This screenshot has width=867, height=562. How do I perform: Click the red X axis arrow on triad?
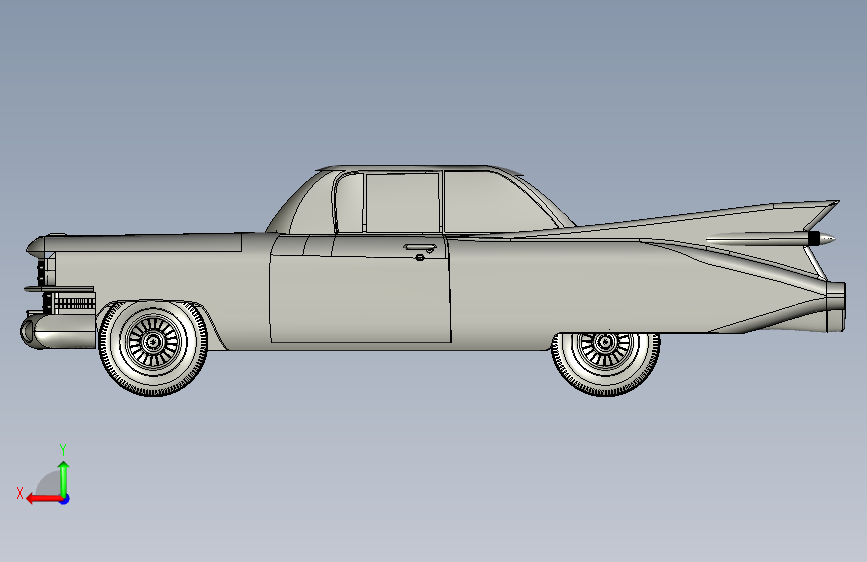click(44, 499)
